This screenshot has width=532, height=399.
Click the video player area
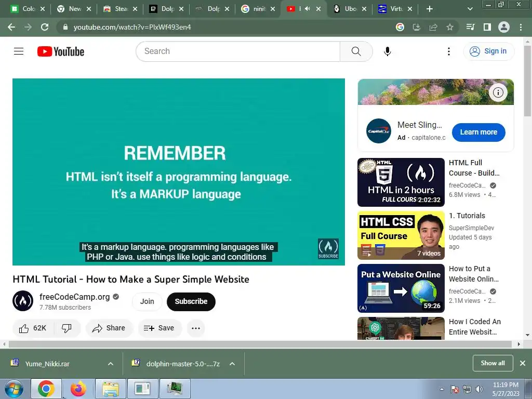click(179, 171)
